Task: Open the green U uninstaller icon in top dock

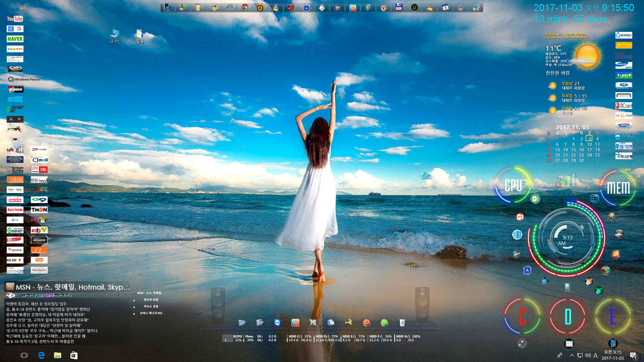Action: 415,7
